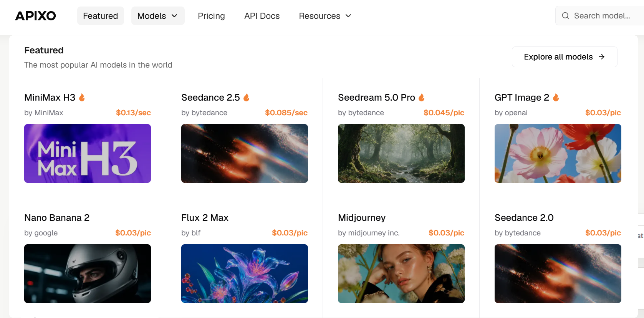
Task: Click the flame icon beside Seedance 2.5
Action: [247, 98]
